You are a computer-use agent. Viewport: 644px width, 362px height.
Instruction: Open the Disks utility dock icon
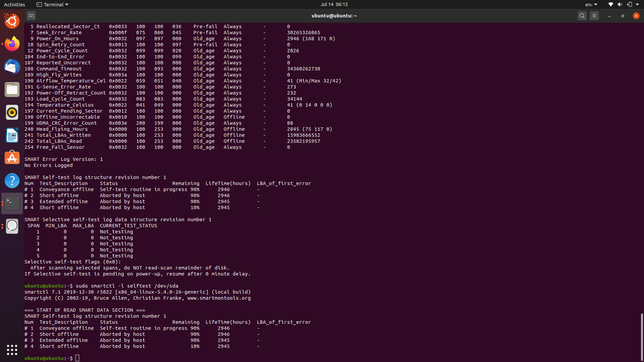click(12, 226)
